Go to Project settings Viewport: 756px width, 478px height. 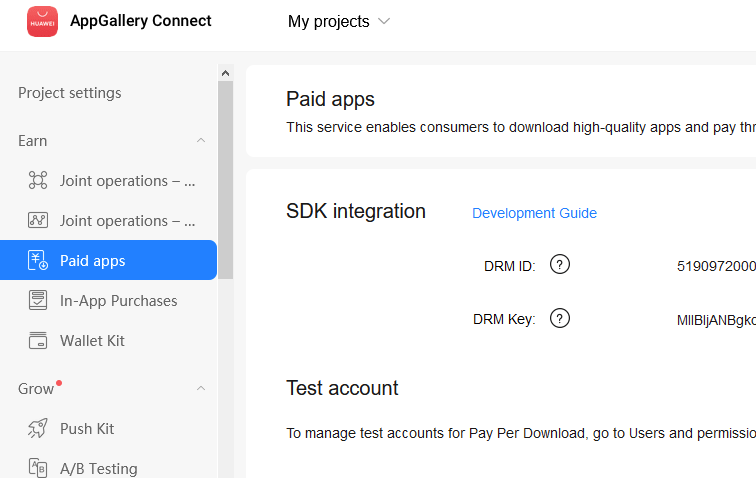[x=70, y=93]
